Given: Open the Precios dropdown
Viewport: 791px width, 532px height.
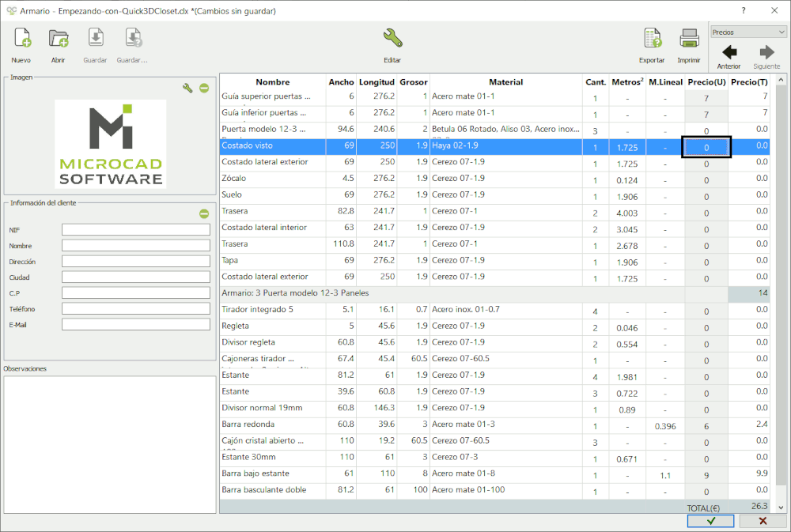Looking at the screenshot, I should point(748,32).
